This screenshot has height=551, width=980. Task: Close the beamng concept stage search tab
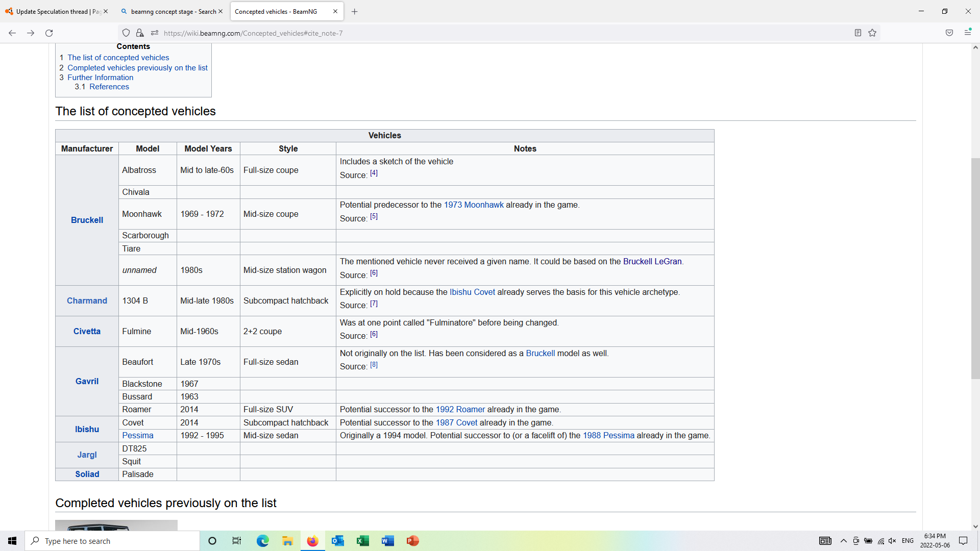click(220, 11)
